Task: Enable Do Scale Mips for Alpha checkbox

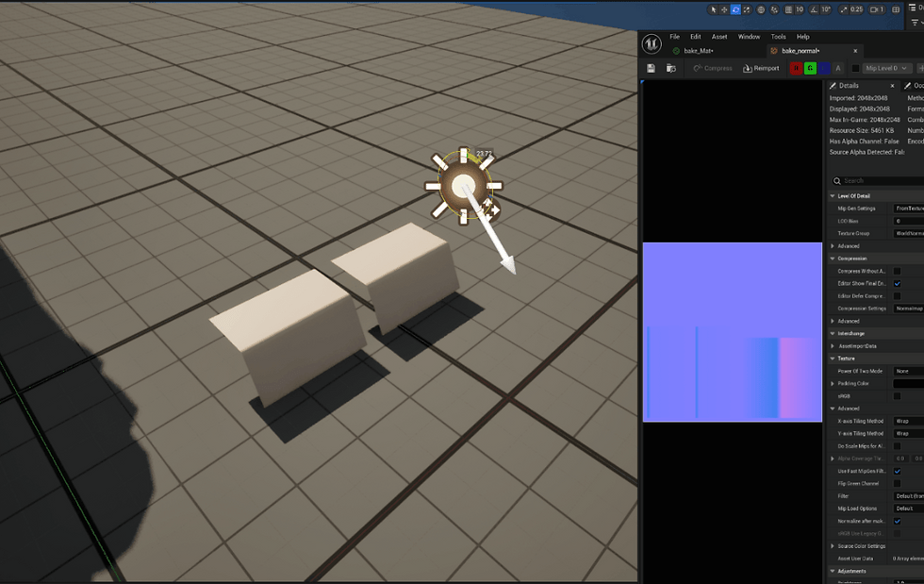Action: 897,446
